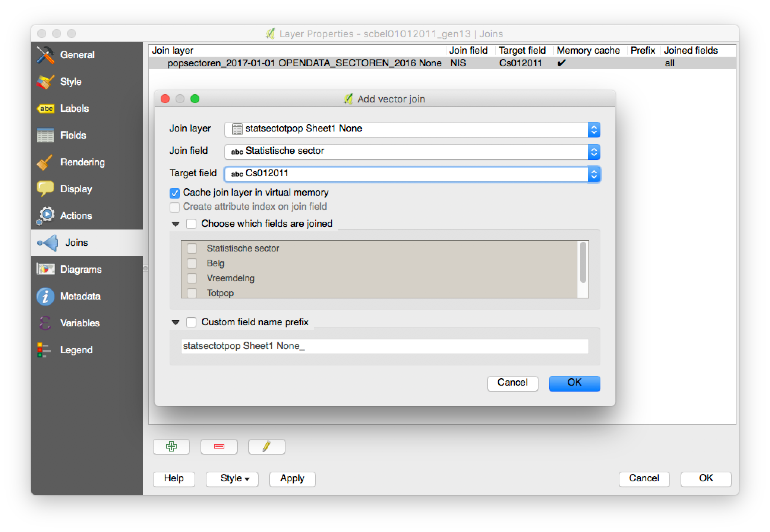Open the Join layer dropdown

[594, 130]
